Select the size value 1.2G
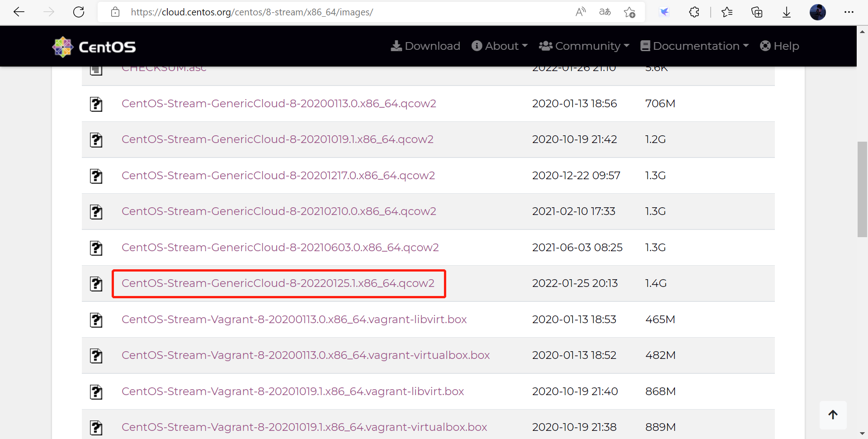Screen dimensions: 868x439 pos(656,139)
